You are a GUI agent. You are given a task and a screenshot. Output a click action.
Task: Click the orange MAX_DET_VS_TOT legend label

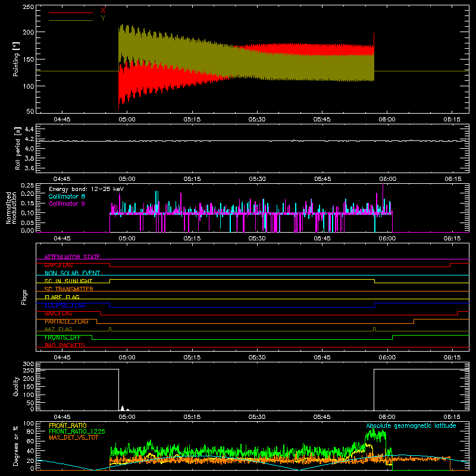click(74, 437)
